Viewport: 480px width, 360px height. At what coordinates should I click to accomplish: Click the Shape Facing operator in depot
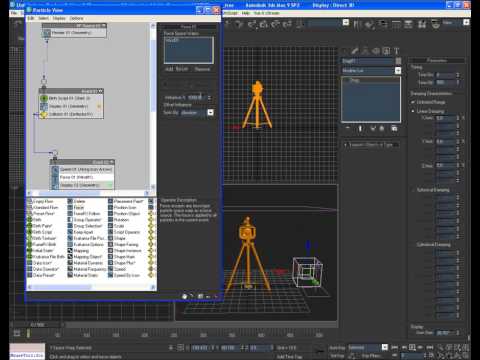(126, 244)
